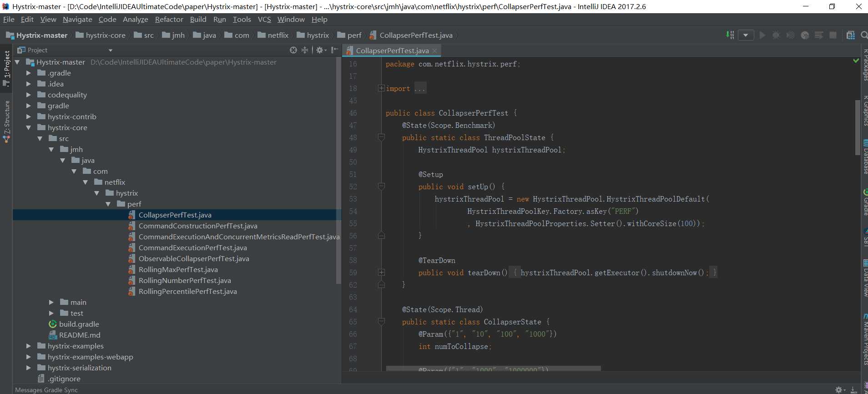Expand the hystrix-examples-webapp folder
The height and width of the screenshot is (394, 868).
[x=29, y=357]
